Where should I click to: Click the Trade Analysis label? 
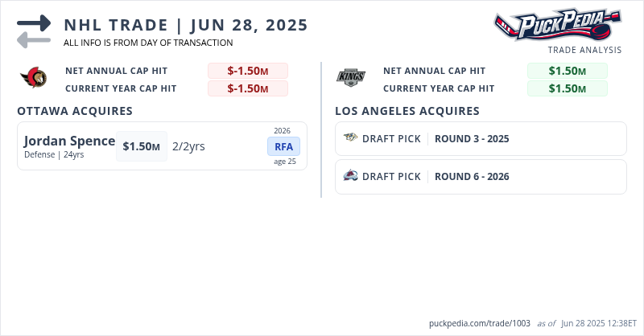click(x=584, y=50)
